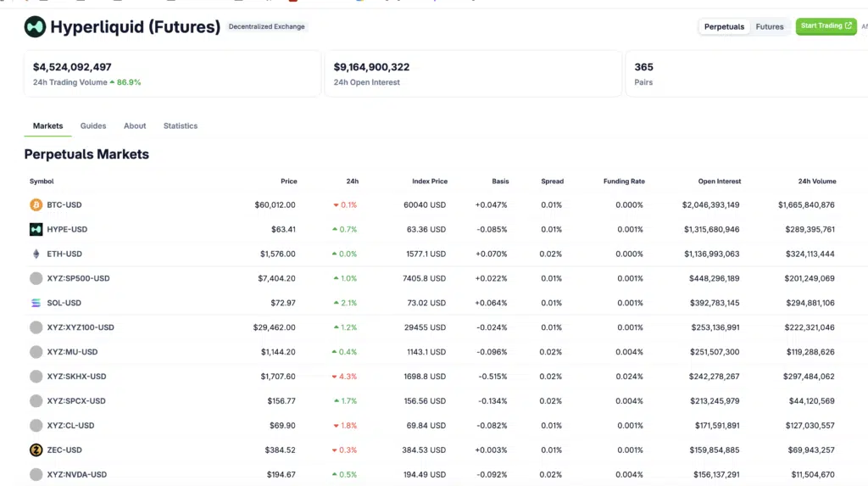Screen dimensions: 868x486
Task: Open the XYZ:CL-USD market link
Action: (70, 426)
